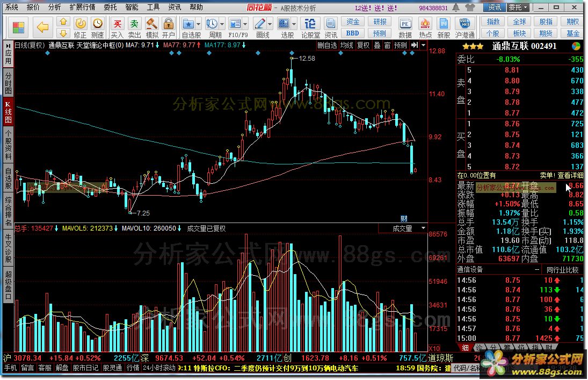
Task: Click the 研报 button
Action: point(380,22)
